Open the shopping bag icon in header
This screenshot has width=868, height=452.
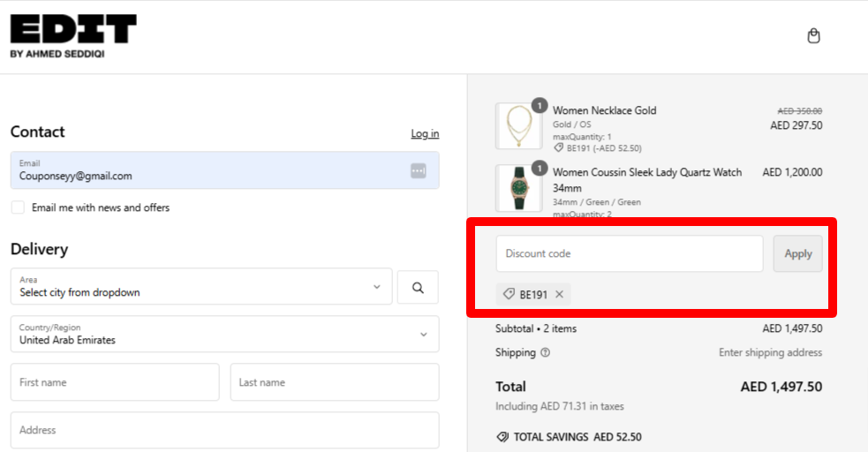click(x=814, y=36)
